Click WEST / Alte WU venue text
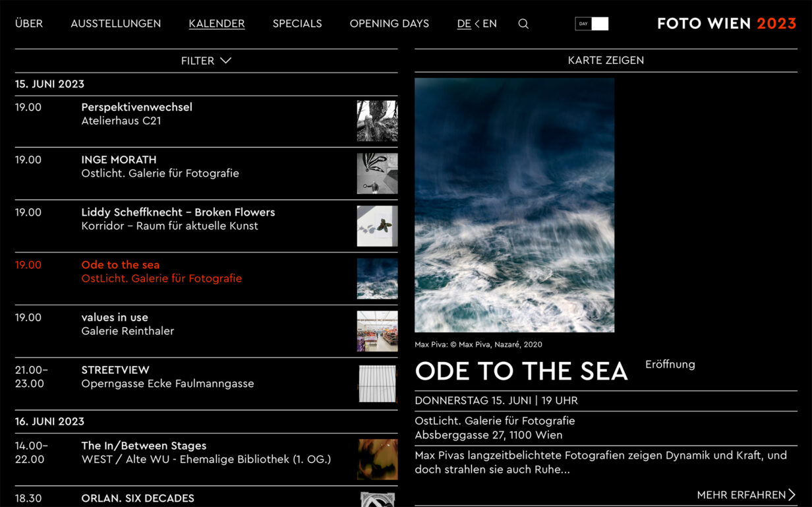This screenshot has height=507, width=812. point(206,460)
